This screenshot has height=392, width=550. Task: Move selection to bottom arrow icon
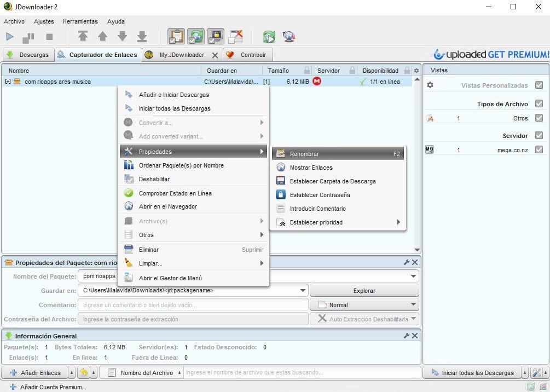(x=142, y=36)
